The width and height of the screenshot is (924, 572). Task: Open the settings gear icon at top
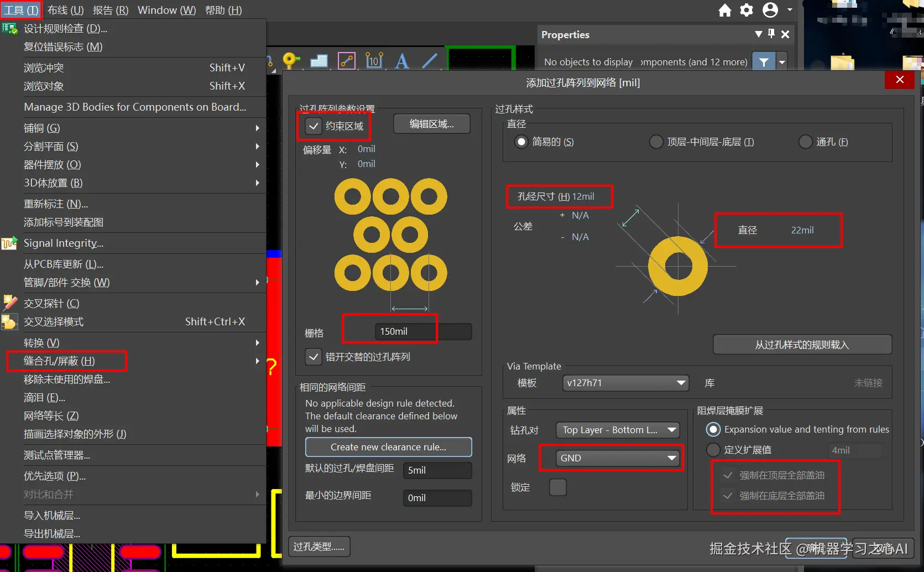[746, 10]
